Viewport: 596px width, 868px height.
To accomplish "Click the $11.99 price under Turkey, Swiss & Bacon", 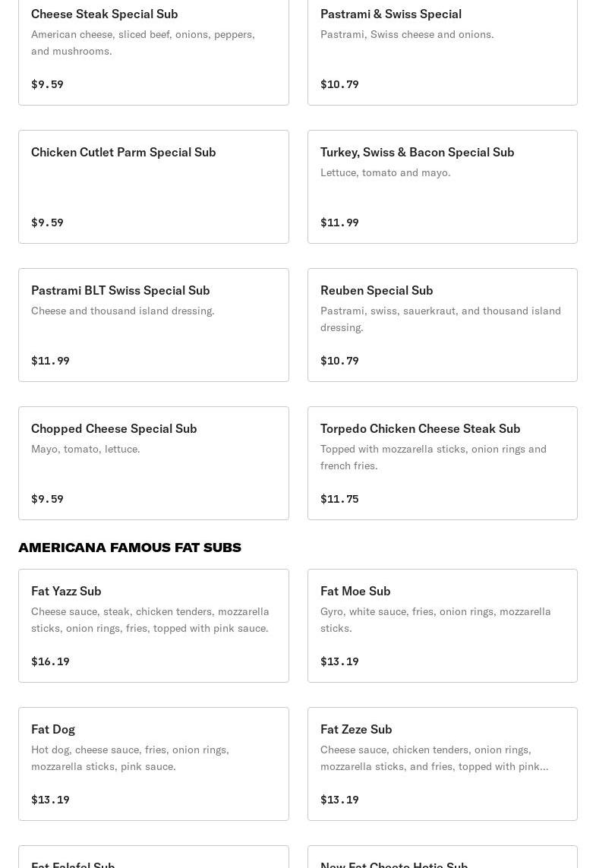I will (339, 223).
